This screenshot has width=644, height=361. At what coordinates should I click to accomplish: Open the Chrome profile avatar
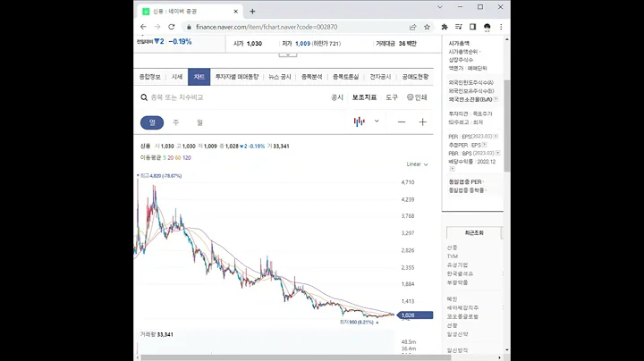tap(487, 27)
